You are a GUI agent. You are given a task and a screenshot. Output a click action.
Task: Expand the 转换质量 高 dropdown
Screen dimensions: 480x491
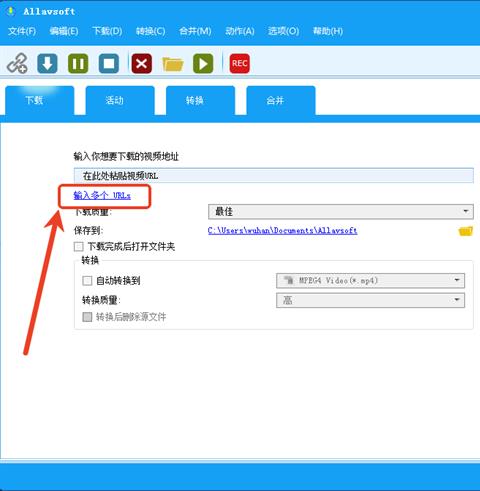[370, 300]
